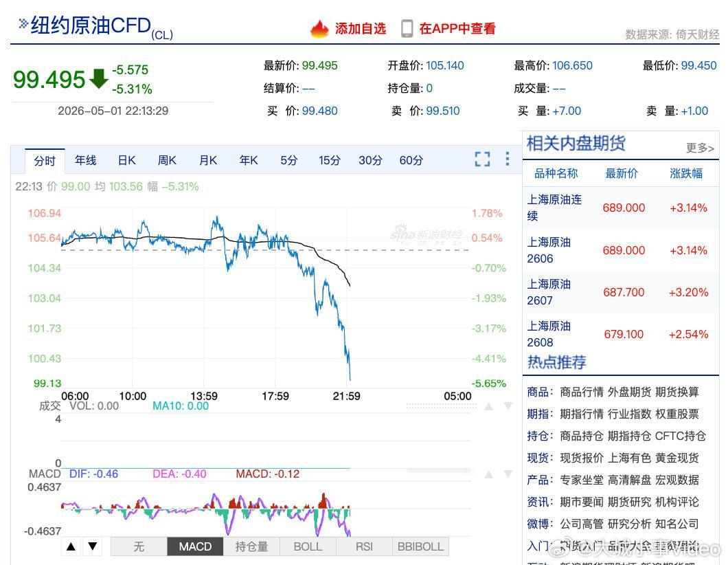Click up triangle beside the 成交 volume panel

point(489,406)
